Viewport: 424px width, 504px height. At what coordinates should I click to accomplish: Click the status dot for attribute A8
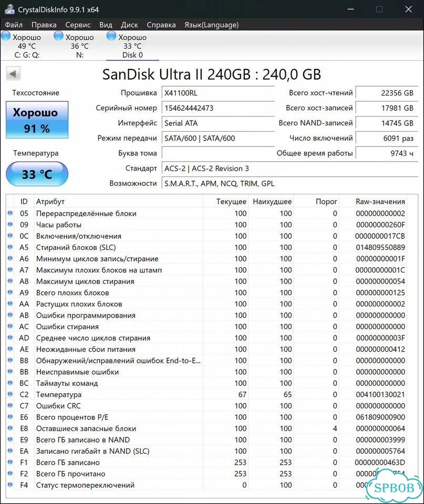click(x=10, y=281)
